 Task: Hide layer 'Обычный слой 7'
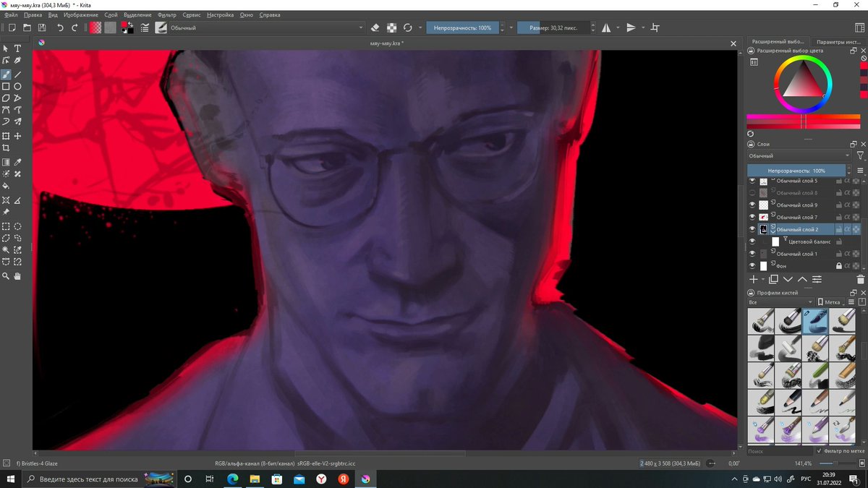point(752,217)
